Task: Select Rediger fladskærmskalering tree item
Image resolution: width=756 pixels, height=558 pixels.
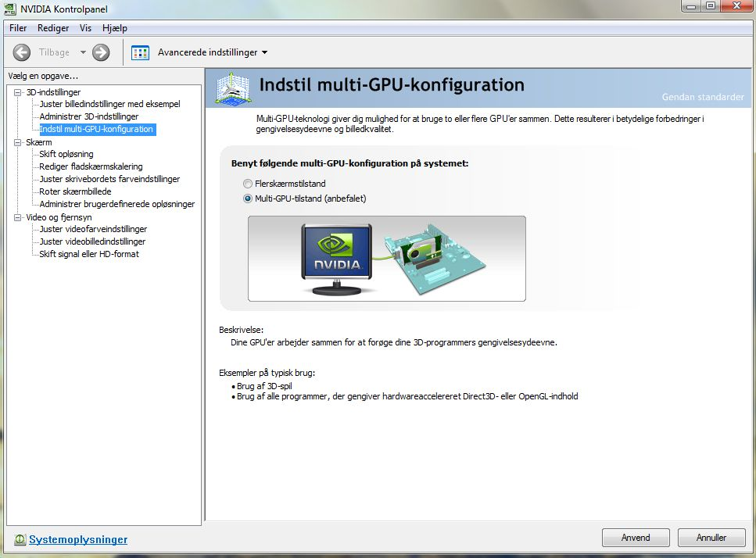Action: point(91,166)
